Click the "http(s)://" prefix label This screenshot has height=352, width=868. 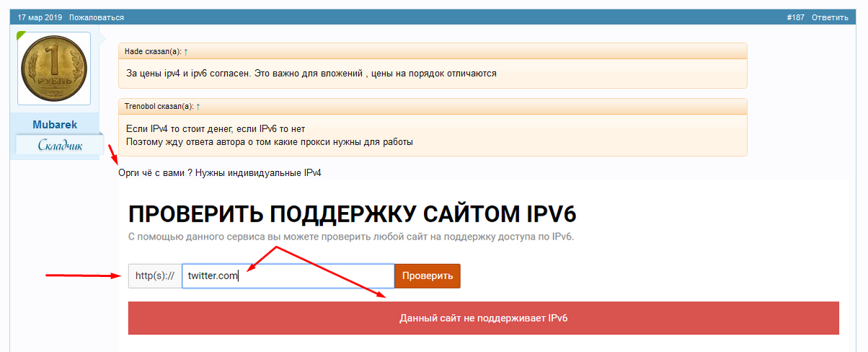pyautogui.click(x=155, y=276)
